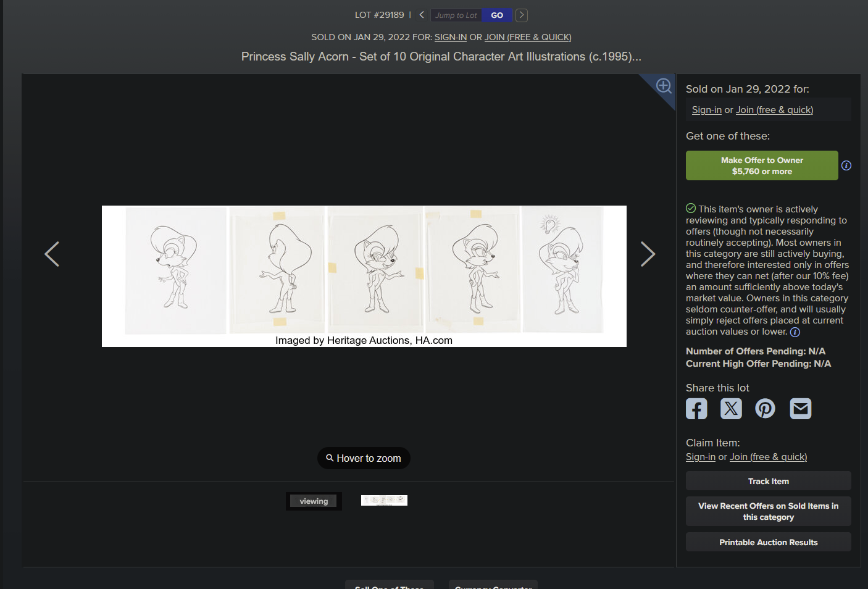
Task: Click the lot title Princess Sally Acorn
Action: (x=441, y=57)
